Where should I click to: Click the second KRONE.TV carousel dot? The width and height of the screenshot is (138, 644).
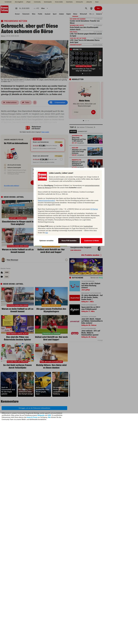tap(84, 74)
